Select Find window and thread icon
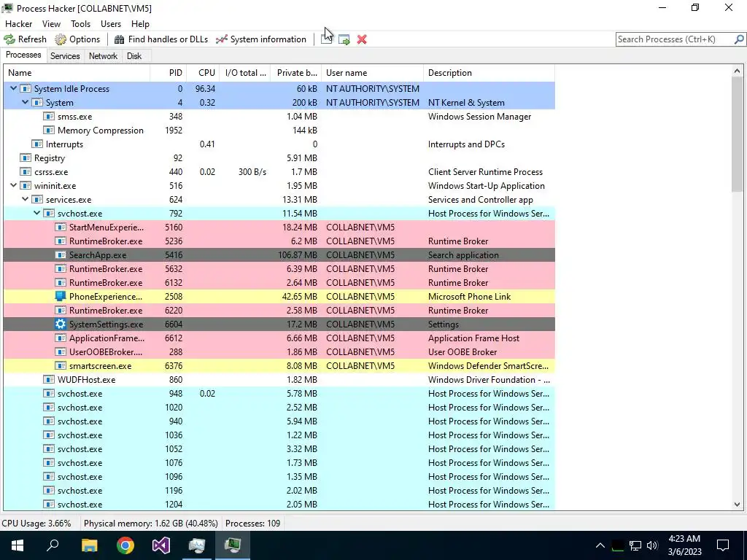The image size is (747, 560). 344,39
